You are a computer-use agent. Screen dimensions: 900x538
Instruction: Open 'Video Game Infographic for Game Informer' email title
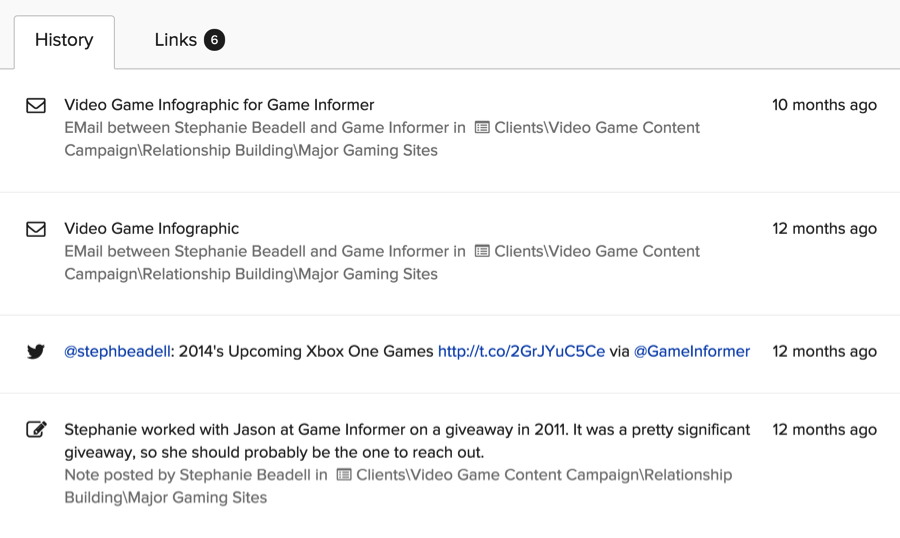pos(219,105)
